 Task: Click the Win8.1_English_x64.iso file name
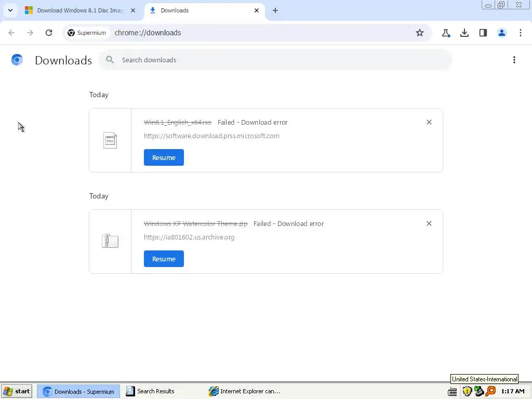click(x=178, y=122)
